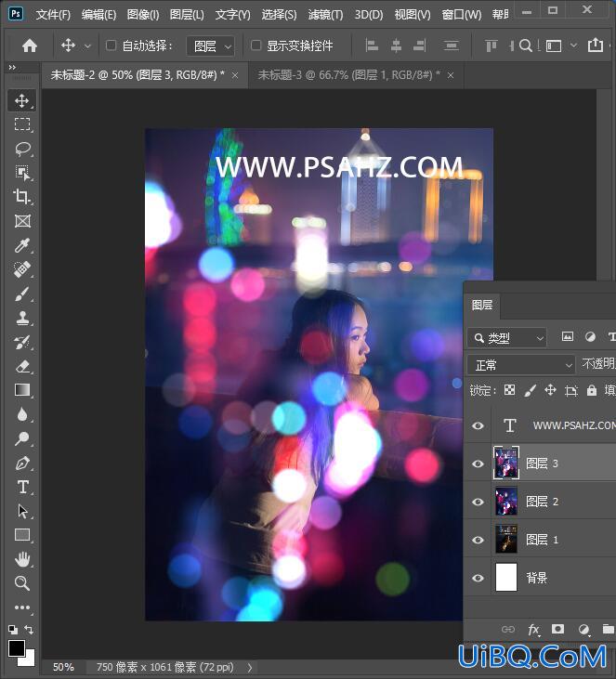Enable the 显示变换控件 checkbox
Viewport: 616px width, 679px height.
pos(256,45)
